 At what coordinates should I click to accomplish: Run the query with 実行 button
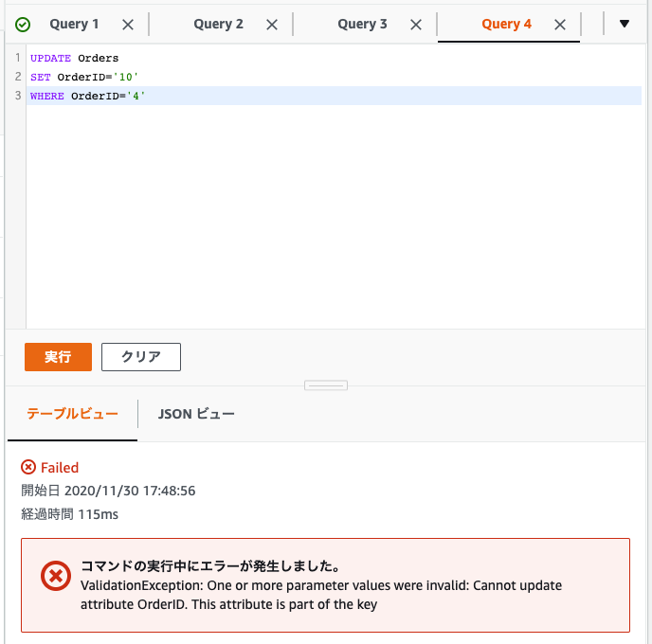click(58, 357)
